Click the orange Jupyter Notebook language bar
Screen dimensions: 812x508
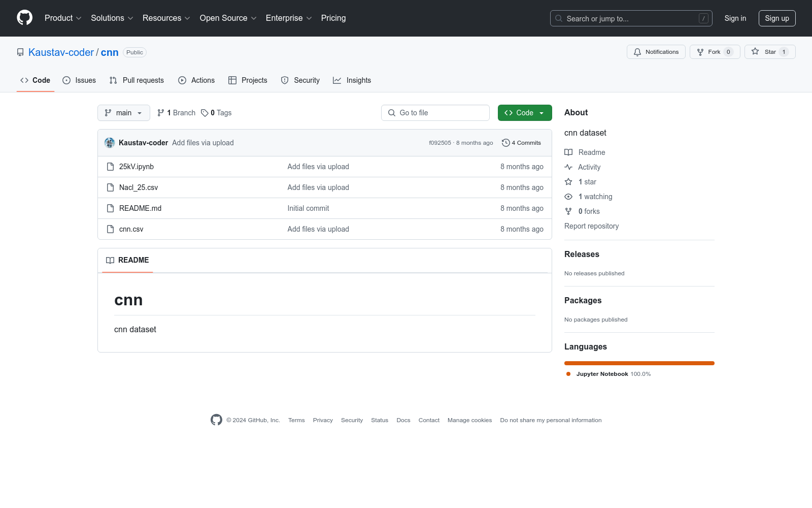639,363
